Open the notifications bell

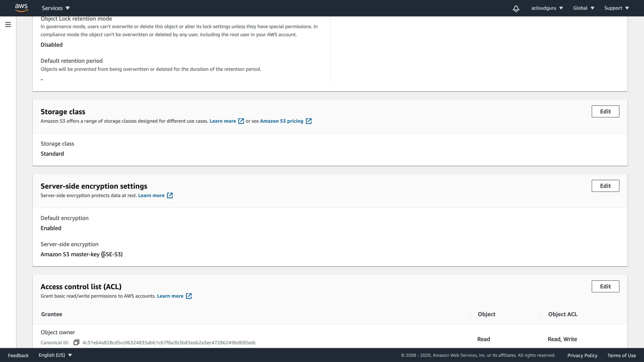pyautogui.click(x=516, y=8)
